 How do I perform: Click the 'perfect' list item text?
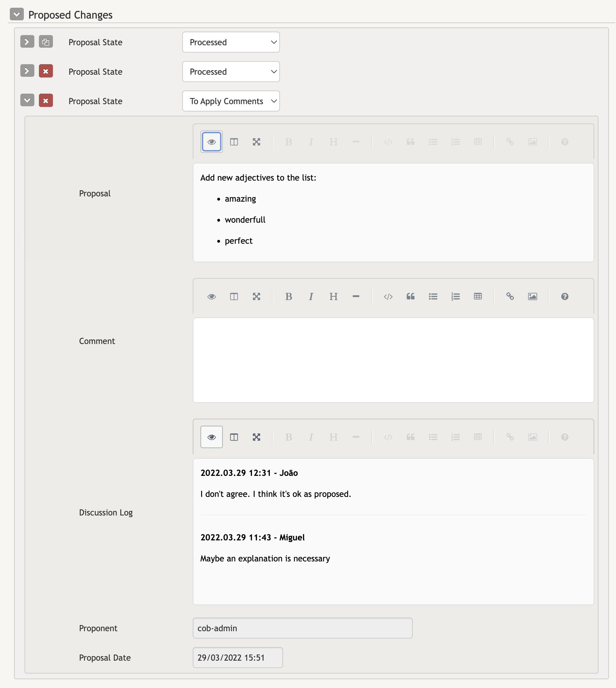(x=239, y=241)
